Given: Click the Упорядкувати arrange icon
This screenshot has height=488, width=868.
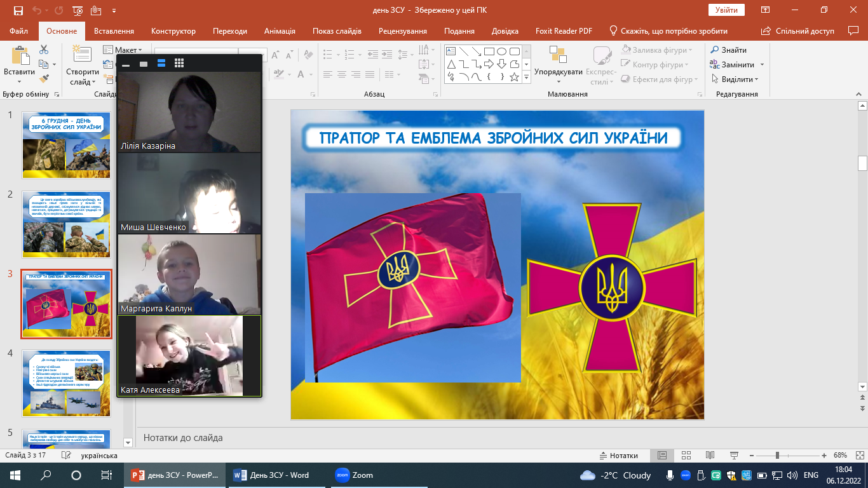Looking at the screenshot, I should point(558,56).
